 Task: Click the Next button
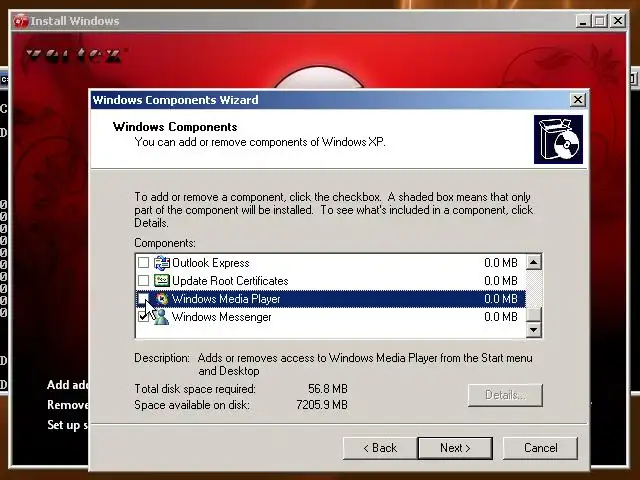[455, 448]
